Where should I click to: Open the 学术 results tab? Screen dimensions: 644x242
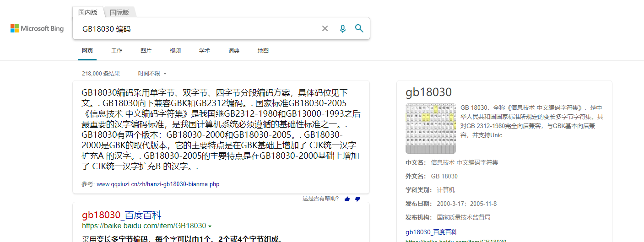[x=205, y=51]
